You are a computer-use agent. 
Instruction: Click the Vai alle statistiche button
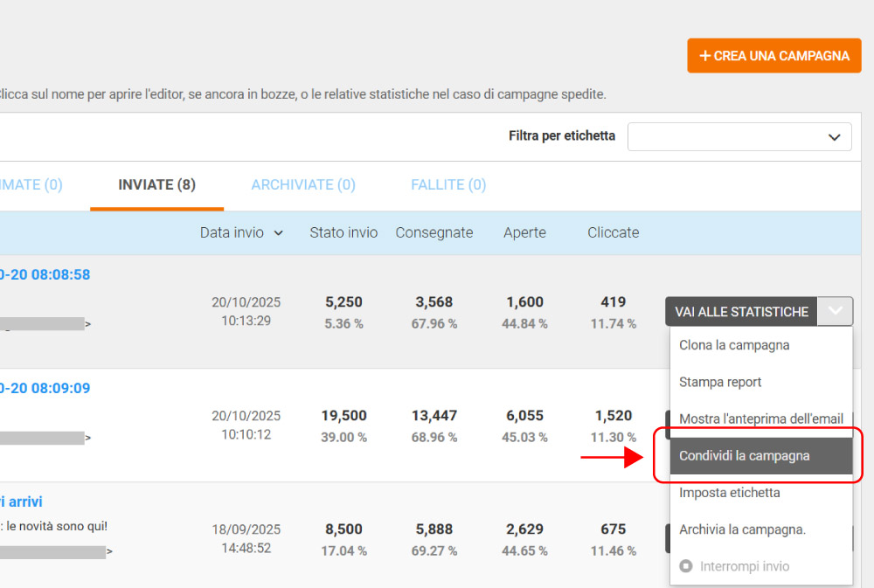tap(741, 312)
